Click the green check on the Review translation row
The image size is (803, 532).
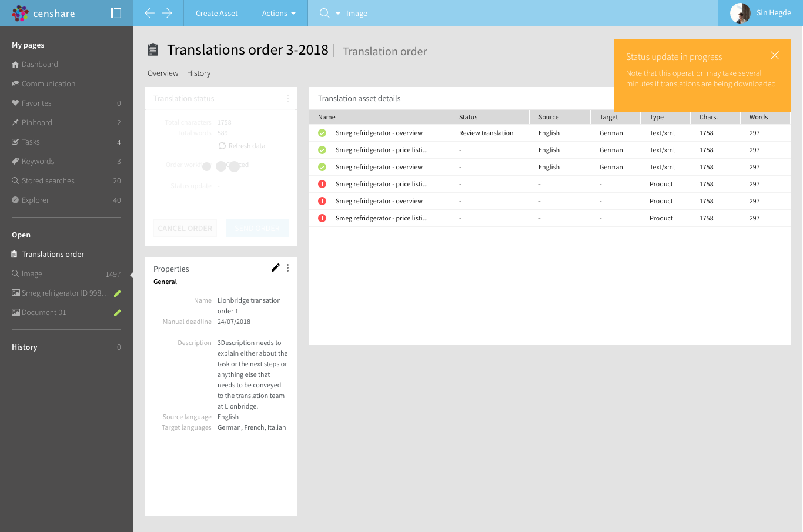[x=322, y=133]
